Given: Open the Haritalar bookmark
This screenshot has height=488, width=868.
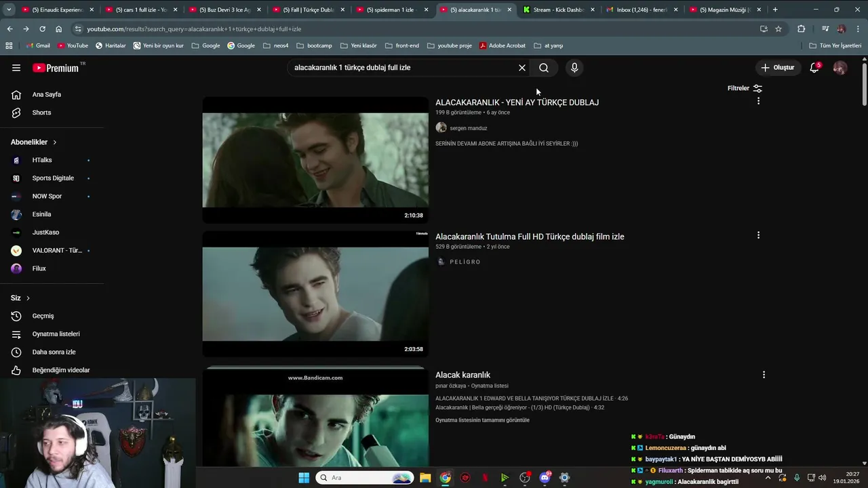Looking at the screenshot, I should 111,45.
